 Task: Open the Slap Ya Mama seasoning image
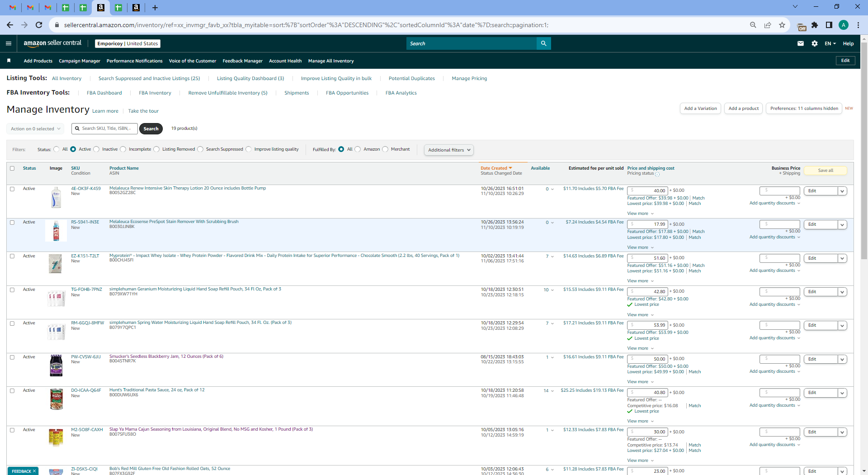click(56, 437)
